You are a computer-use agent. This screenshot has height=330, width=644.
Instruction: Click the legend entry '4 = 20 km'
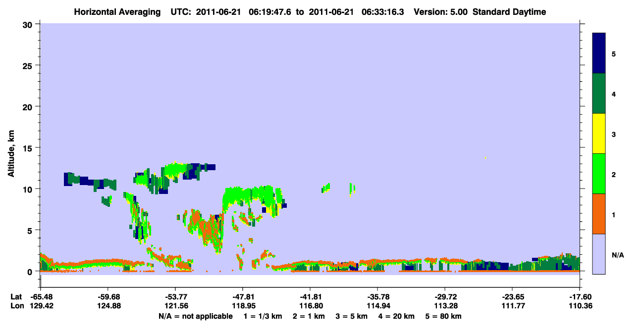[x=397, y=316]
